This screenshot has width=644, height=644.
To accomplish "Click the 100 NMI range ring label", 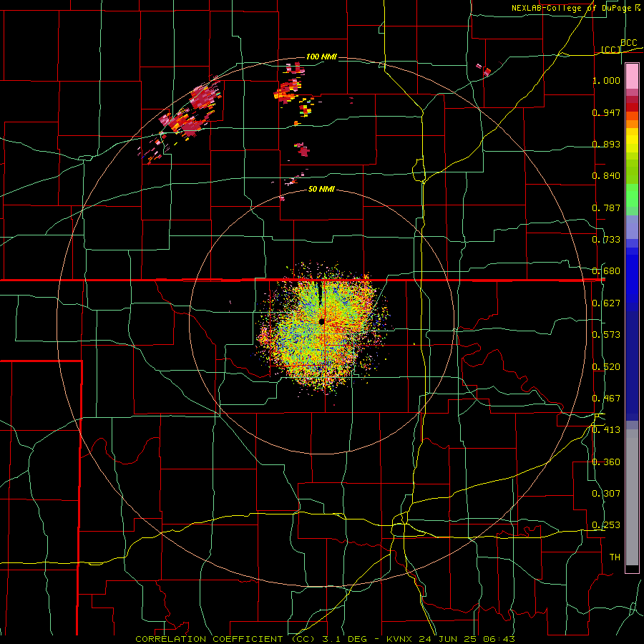I will coord(321,57).
